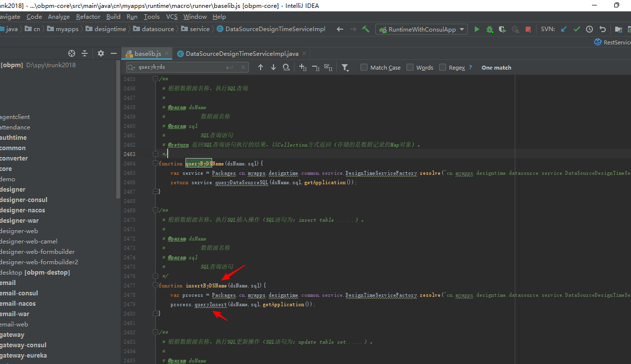This screenshot has width=631, height=364.
Task: Select the email-nacos module in project tree
Action: (18, 303)
